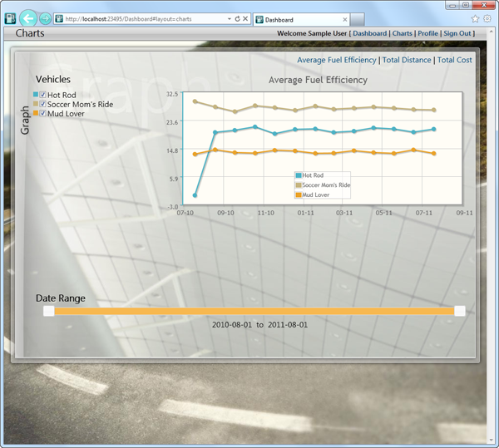The height and width of the screenshot is (448, 499).
Task: Click the Mud Lover chart legend entry
Action: pyautogui.click(x=313, y=194)
